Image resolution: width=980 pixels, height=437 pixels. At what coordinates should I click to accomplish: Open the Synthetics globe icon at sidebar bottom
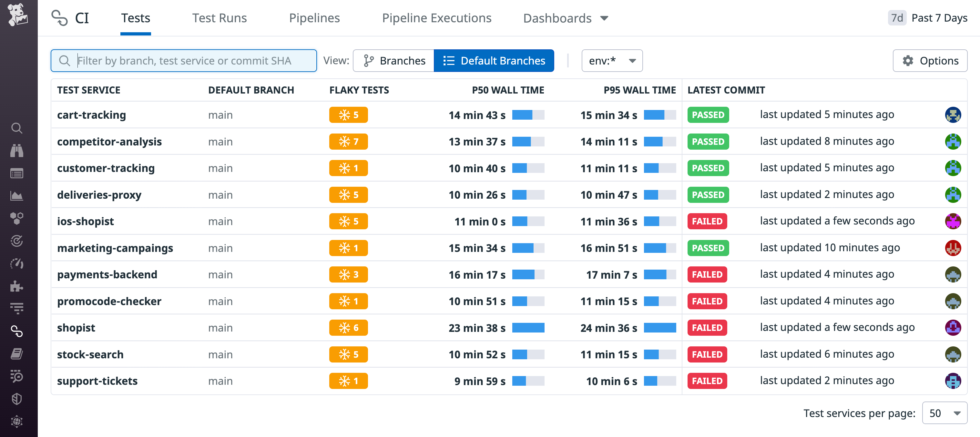tap(17, 422)
